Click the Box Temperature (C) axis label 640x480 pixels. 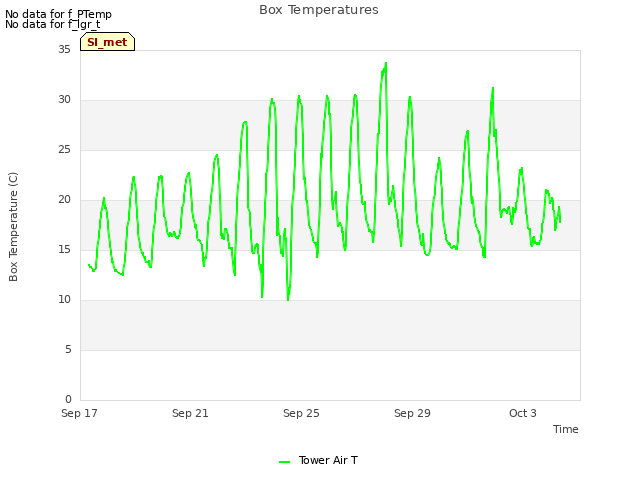click(x=13, y=227)
